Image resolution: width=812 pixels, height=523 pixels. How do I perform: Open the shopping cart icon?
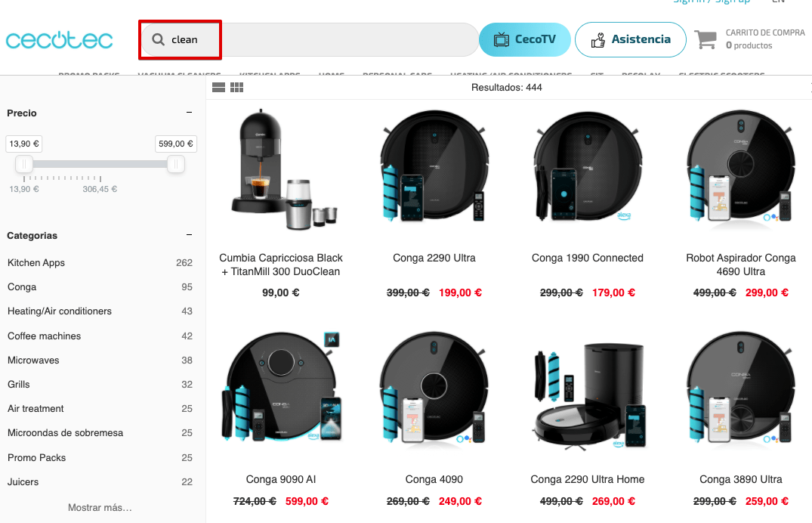pos(705,40)
